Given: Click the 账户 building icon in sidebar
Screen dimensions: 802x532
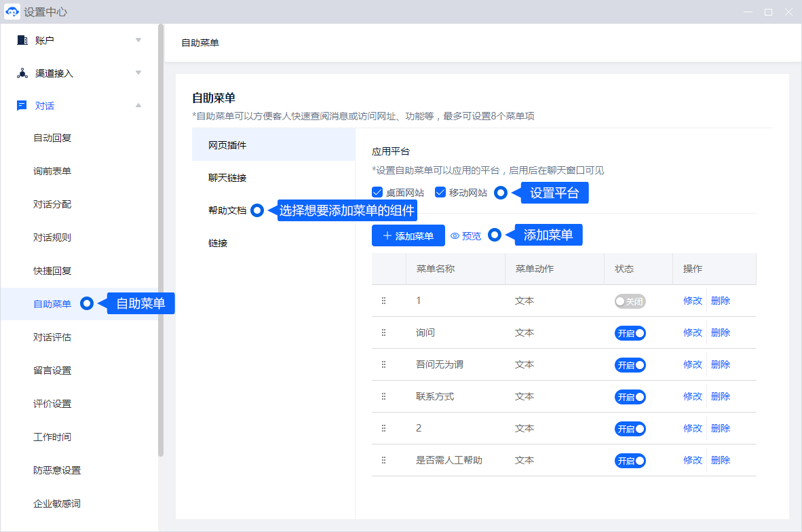Looking at the screenshot, I should (22, 40).
